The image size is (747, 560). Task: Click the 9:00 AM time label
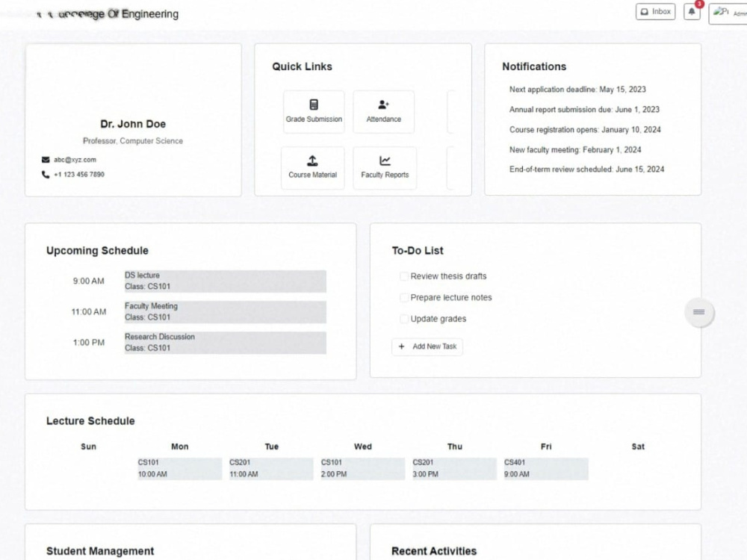(x=88, y=281)
